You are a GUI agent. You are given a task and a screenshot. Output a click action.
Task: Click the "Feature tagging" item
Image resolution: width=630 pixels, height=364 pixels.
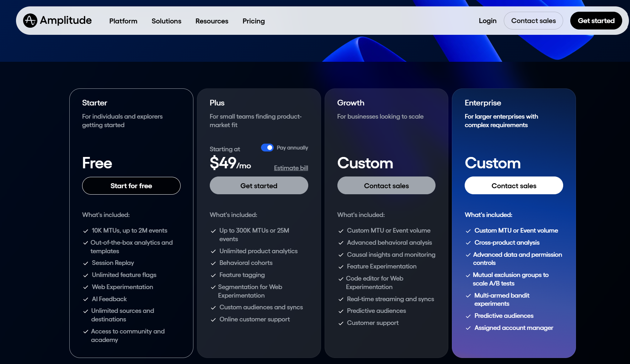(x=242, y=275)
